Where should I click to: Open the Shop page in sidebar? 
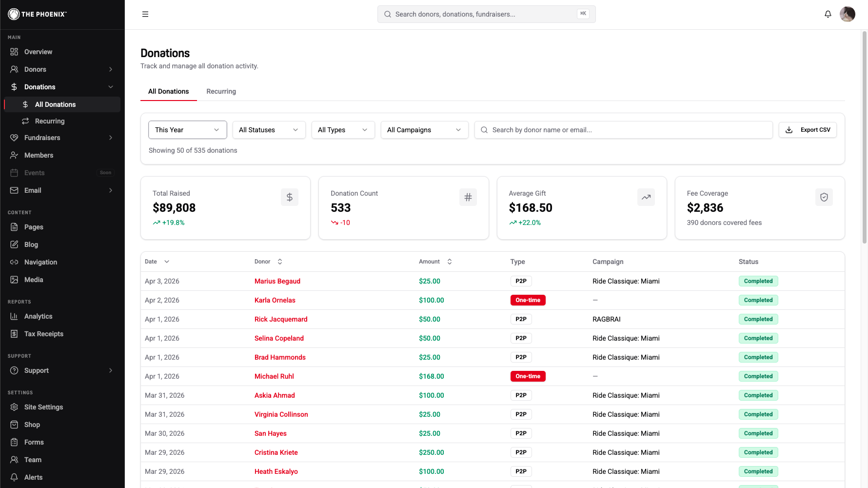click(x=32, y=425)
